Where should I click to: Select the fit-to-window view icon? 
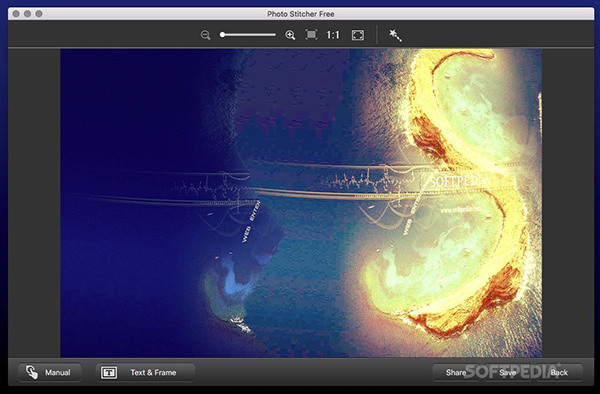pyautogui.click(x=311, y=35)
